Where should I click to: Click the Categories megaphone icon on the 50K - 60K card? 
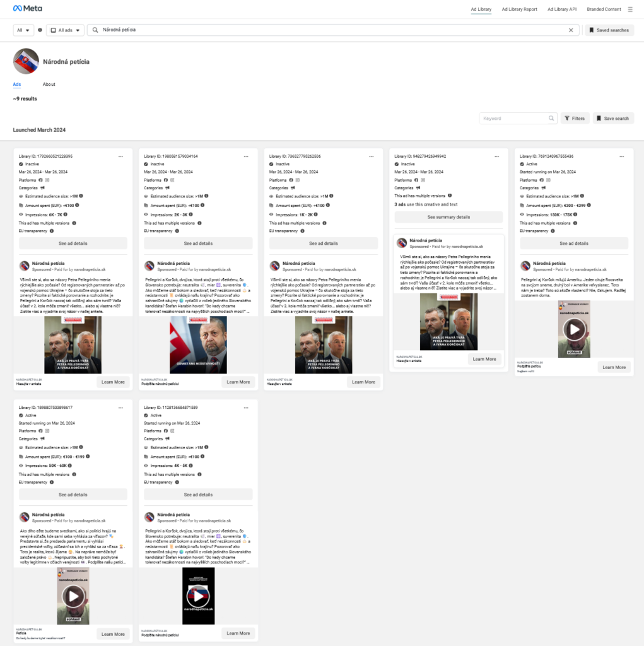click(42, 439)
